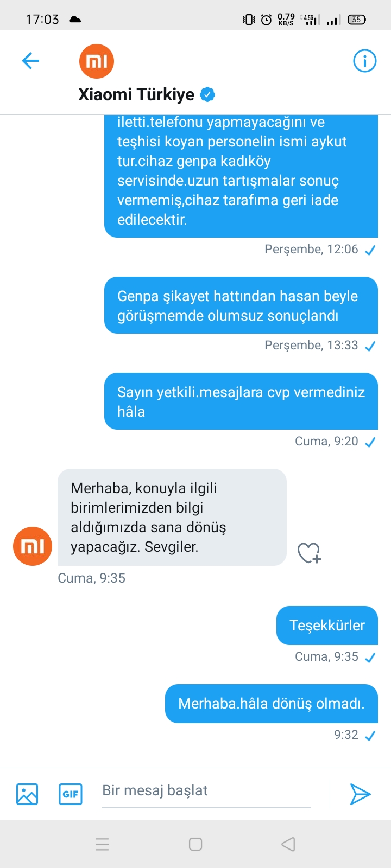391x868 pixels.
Task: Tap 'Genpa şikayet hattından' message bubble
Action: pos(241,305)
